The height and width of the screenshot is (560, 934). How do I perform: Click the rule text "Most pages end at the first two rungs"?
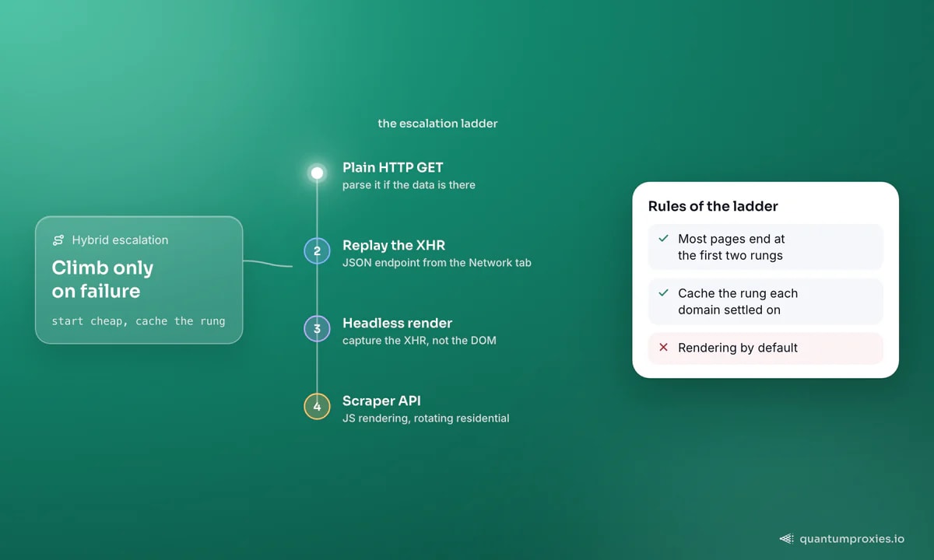[x=730, y=247]
